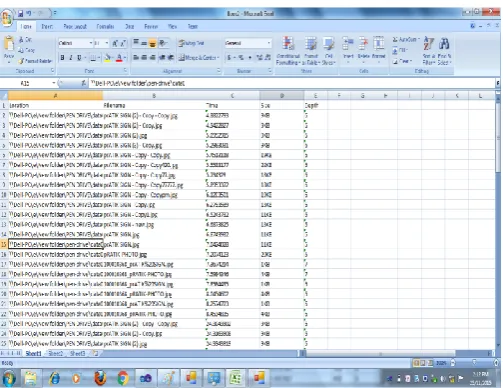This screenshot has width=503, height=388.
Task: Click the Paste clipboard icon
Action: (9, 44)
